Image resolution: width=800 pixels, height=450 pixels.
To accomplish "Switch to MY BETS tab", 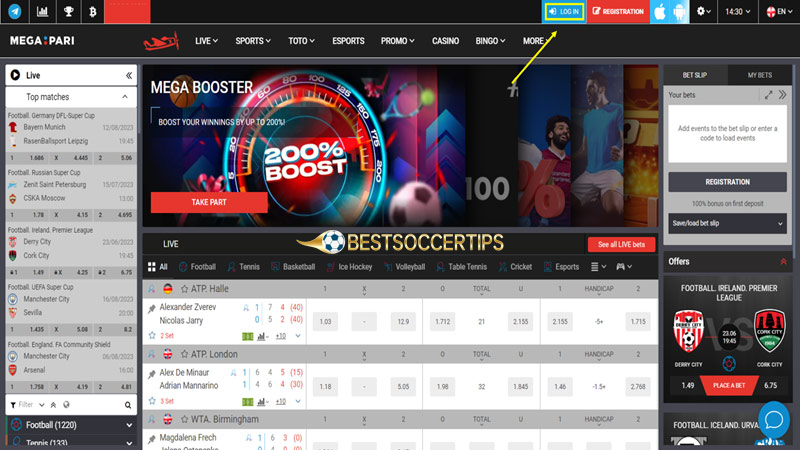I will click(x=759, y=75).
